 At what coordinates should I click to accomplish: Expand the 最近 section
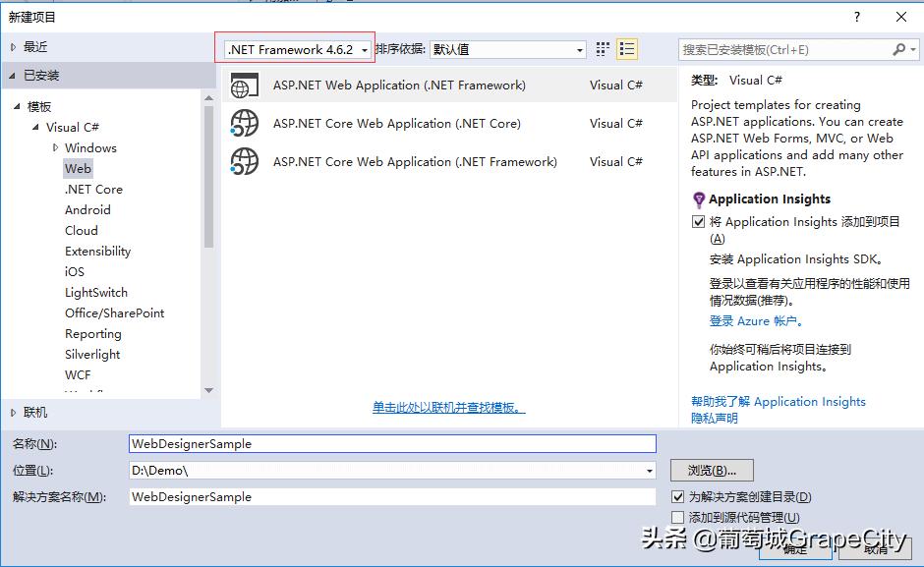13,47
